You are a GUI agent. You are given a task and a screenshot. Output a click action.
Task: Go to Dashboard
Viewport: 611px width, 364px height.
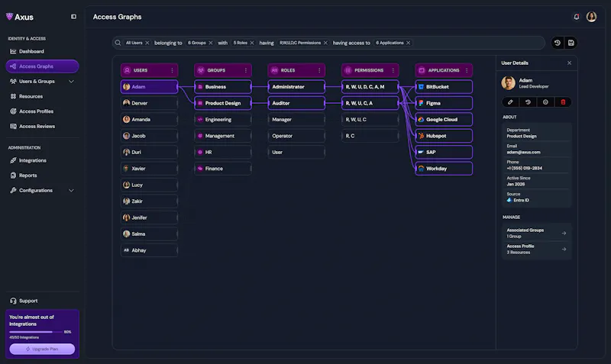pos(42,51)
